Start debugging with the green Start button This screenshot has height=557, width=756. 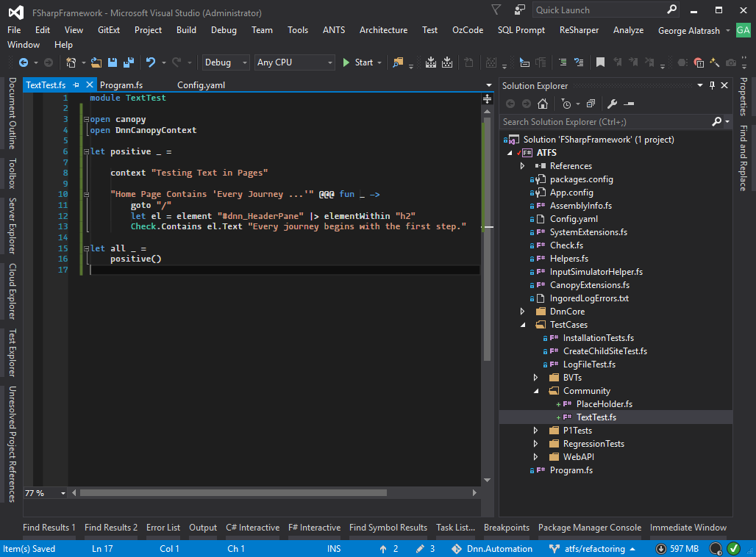358,62
